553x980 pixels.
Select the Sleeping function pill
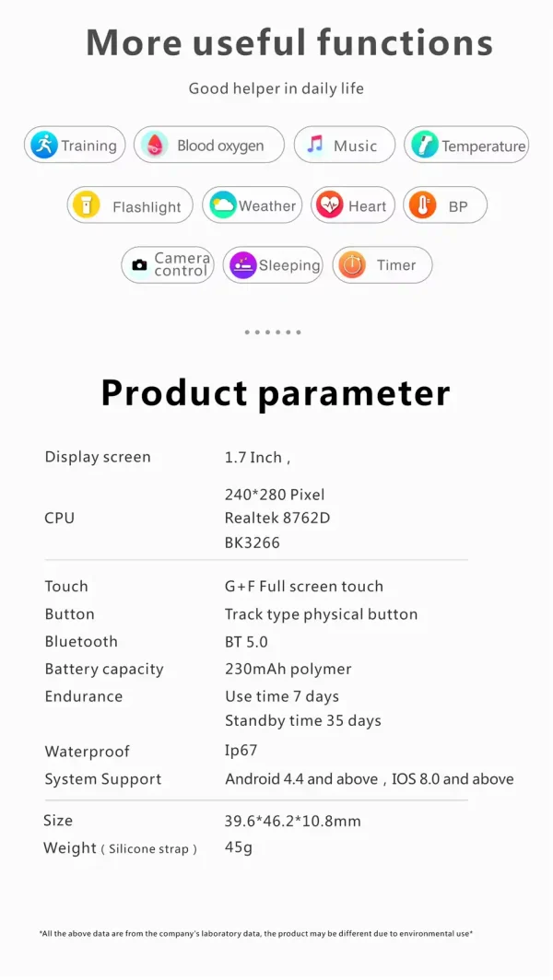pyautogui.click(x=273, y=265)
